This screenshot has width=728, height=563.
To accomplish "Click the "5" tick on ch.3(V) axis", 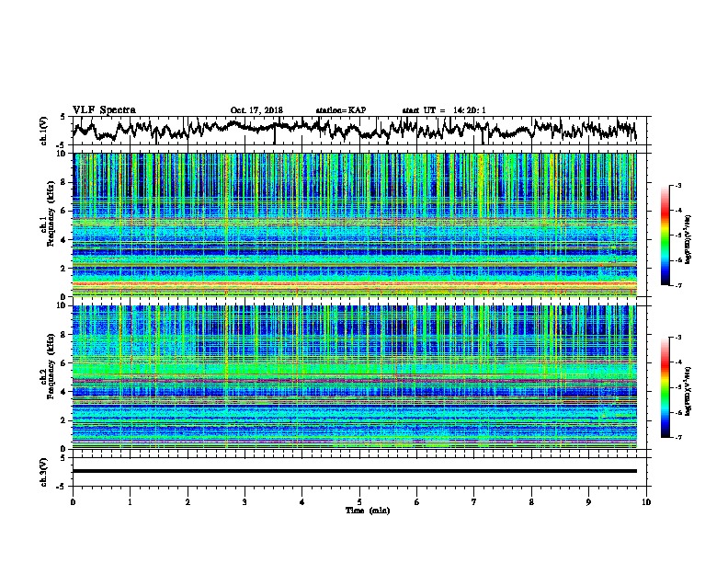I will (x=63, y=458).
